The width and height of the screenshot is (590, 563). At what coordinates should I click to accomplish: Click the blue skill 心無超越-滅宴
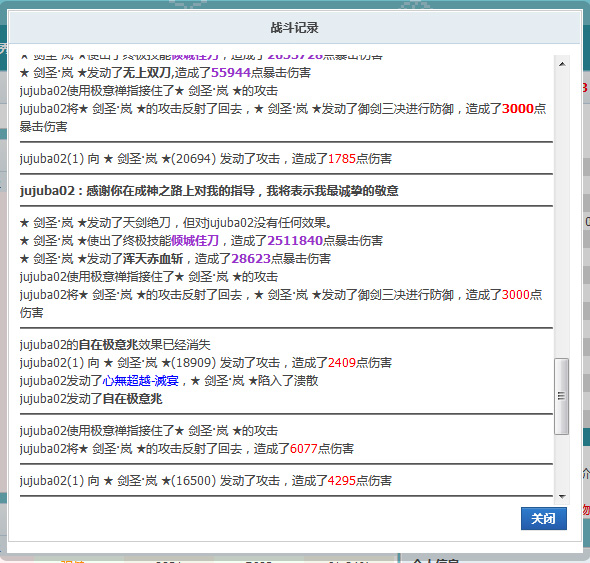click(140, 380)
